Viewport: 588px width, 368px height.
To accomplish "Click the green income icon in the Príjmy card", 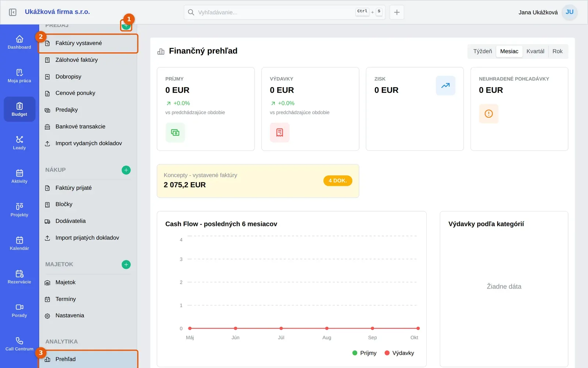I will click(175, 132).
